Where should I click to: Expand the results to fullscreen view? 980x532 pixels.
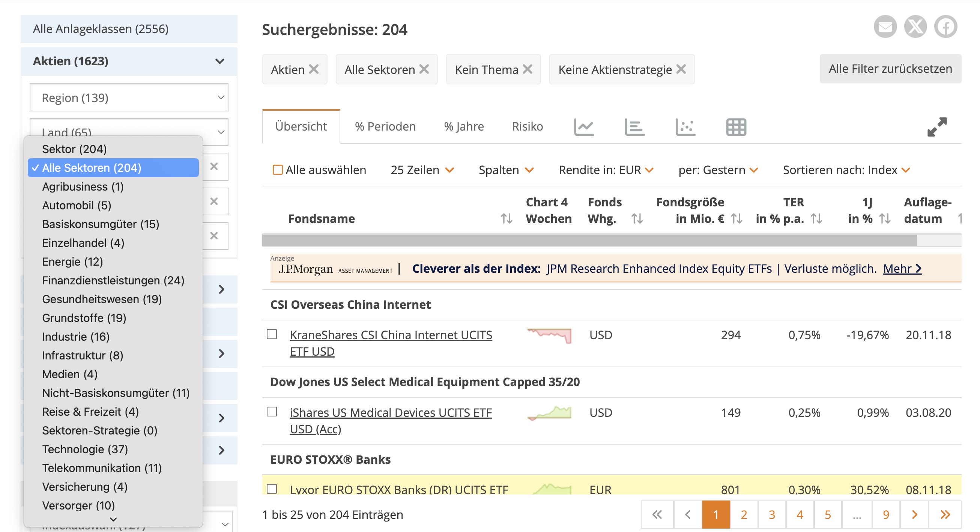pyautogui.click(x=937, y=127)
